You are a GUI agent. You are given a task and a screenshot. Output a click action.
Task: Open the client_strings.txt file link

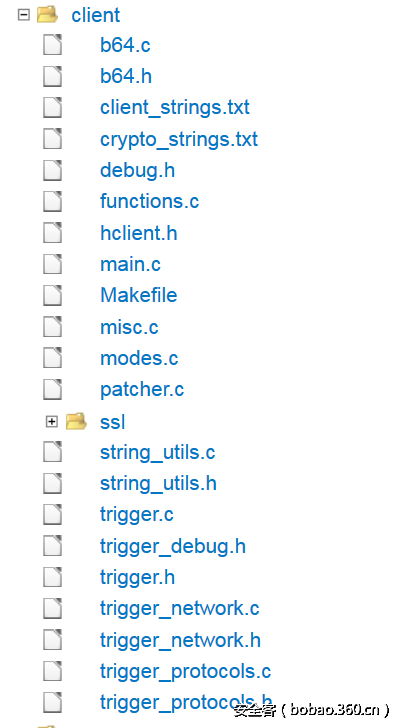point(175,108)
